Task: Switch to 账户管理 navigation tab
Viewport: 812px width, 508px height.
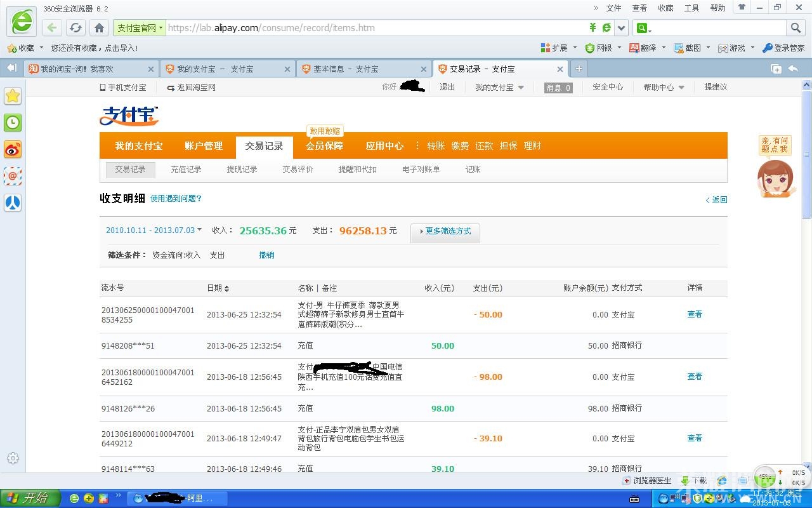Action: coord(204,146)
